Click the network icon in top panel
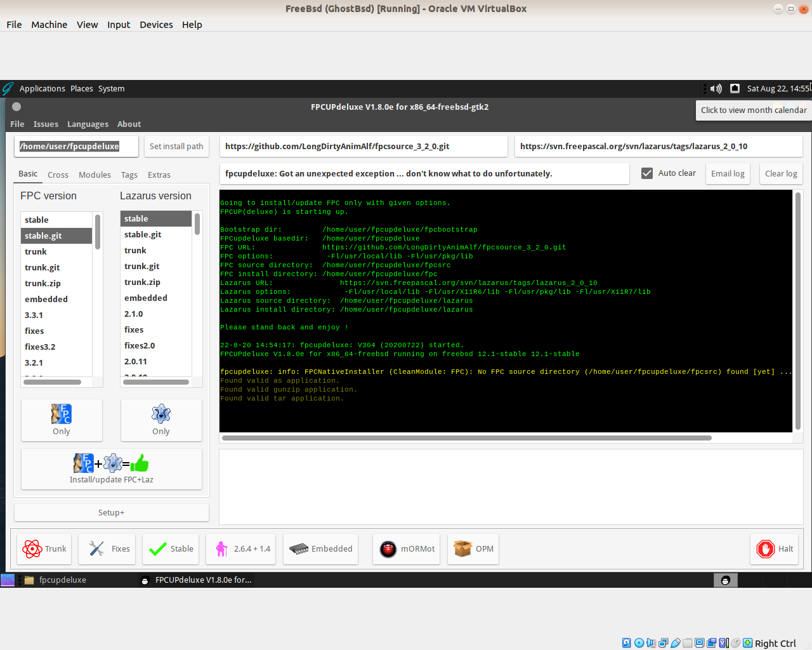Image resolution: width=812 pixels, height=650 pixels. 735,89
